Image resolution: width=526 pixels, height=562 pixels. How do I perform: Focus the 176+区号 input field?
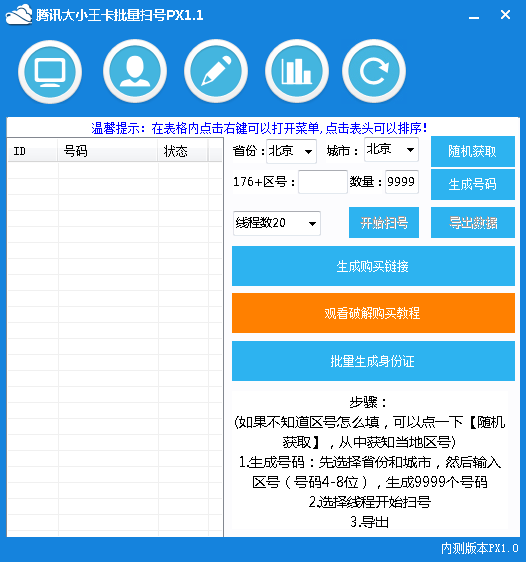tap(323, 182)
